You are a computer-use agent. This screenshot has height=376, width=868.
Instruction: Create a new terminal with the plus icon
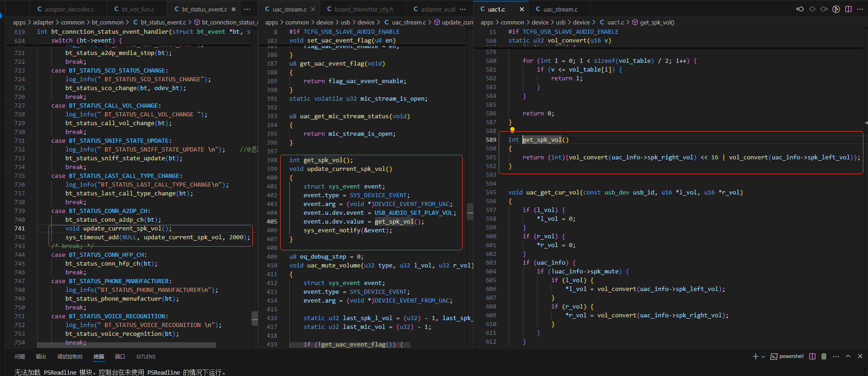coord(755,357)
